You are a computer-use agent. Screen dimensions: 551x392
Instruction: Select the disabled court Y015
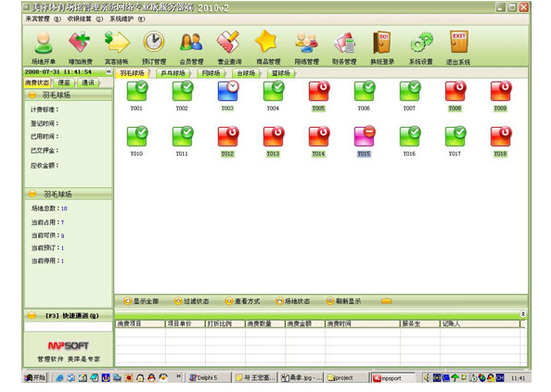364,141
